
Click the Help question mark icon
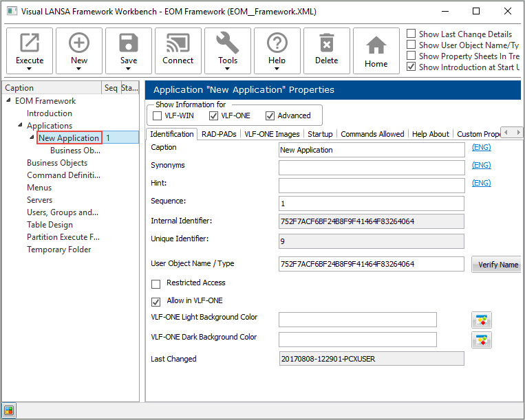[x=277, y=44]
